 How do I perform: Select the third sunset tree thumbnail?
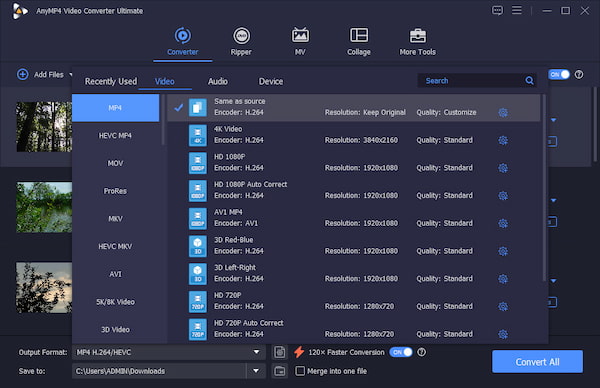(44, 287)
